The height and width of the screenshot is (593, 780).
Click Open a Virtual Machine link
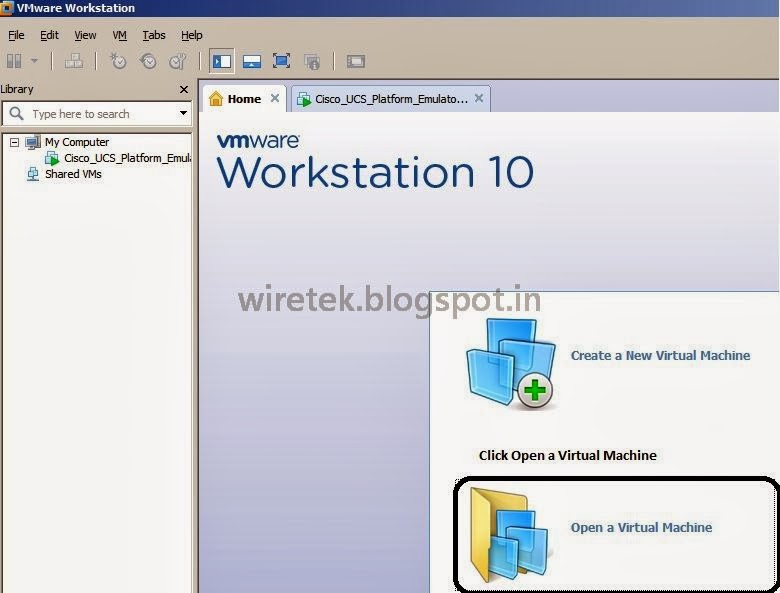pyautogui.click(x=641, y=528)
